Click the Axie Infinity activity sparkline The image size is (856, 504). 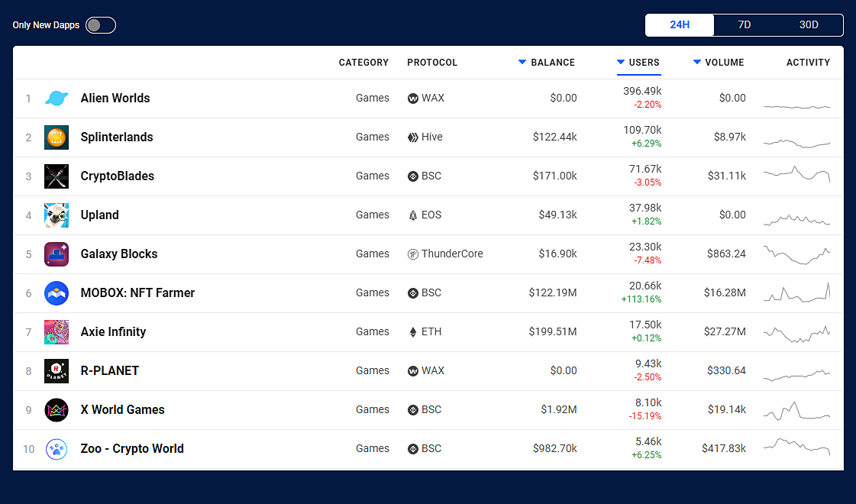(x=796, y=334)
